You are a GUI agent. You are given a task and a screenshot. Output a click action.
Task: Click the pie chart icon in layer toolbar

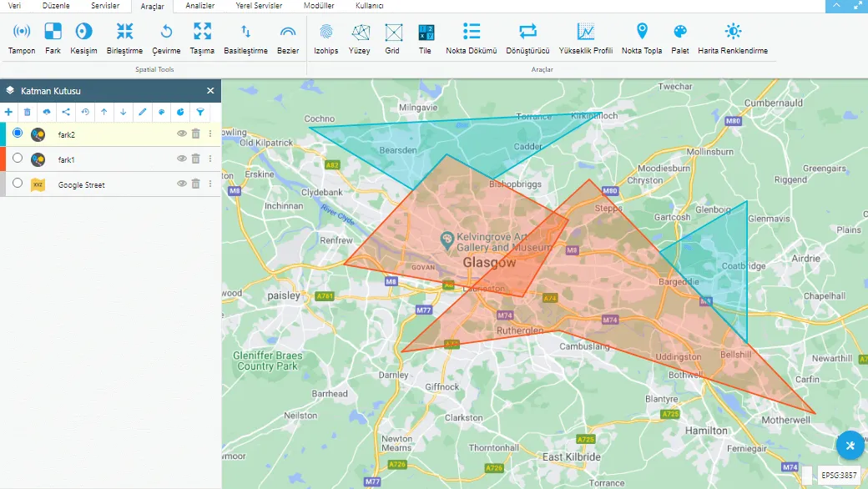pyautogui.click(x=180, y=113)
